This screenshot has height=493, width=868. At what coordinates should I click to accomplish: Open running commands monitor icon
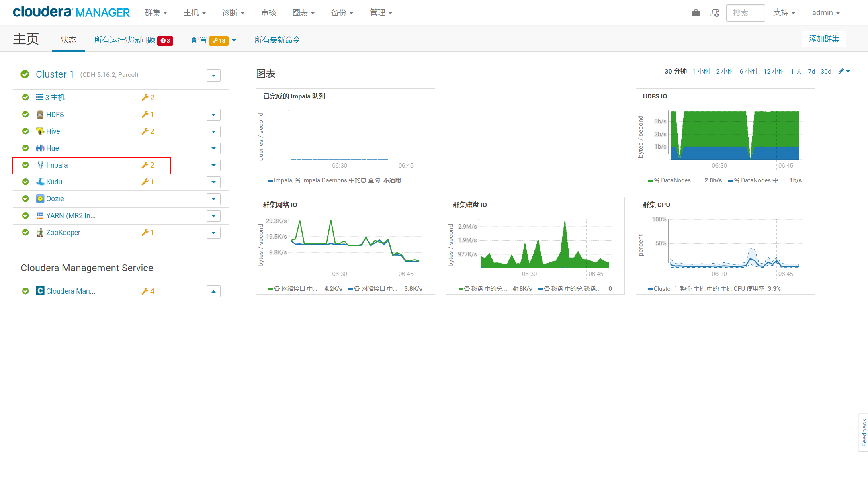714,13
